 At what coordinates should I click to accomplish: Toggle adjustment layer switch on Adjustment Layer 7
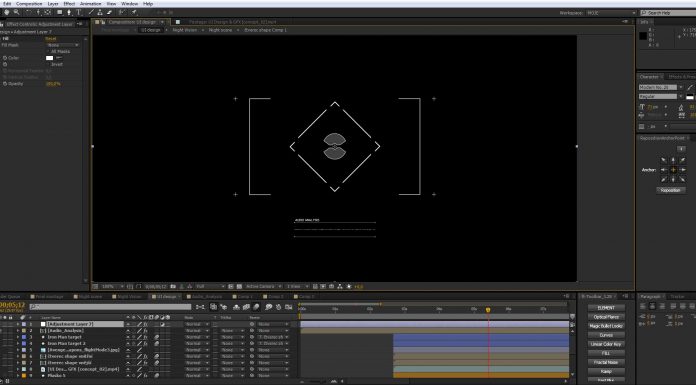(162, 324)
